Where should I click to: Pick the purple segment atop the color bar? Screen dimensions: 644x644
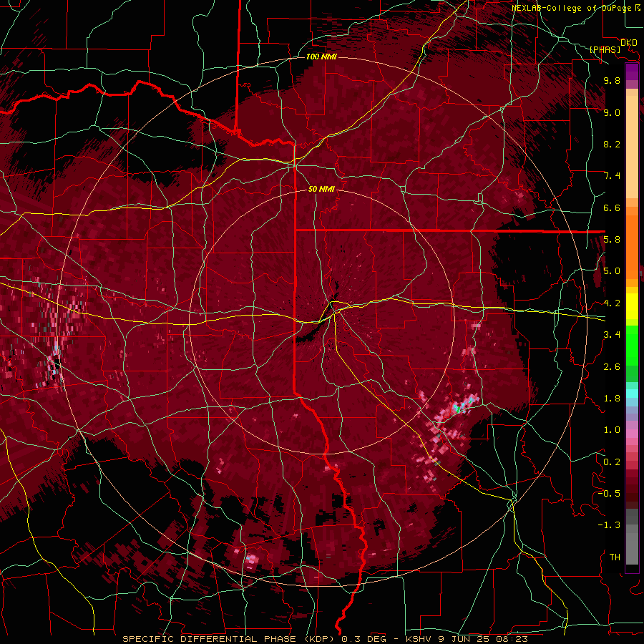pos(632,72)
